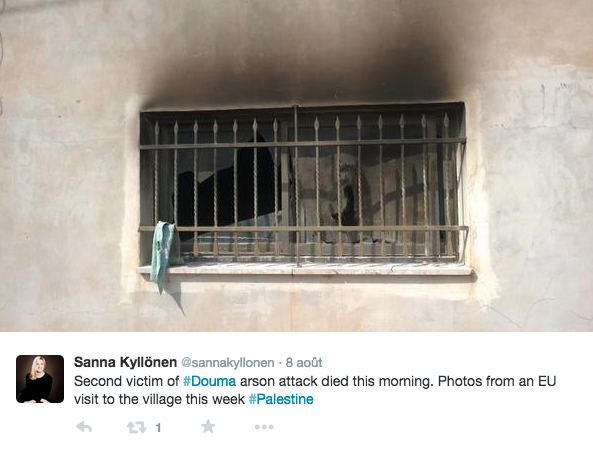Open the #Palestine hashtag link
Image resolution: width=593 pixels, height=451 pixels.
281,399
